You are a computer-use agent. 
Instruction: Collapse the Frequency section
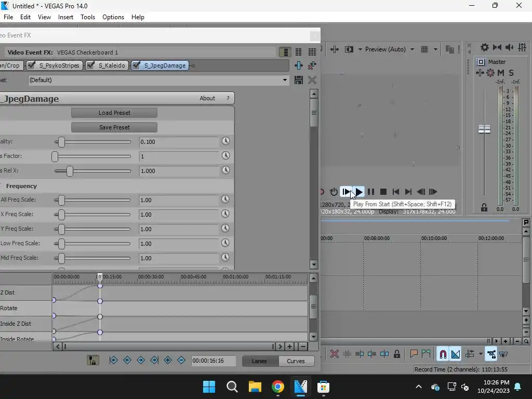[x=1, y=185]
